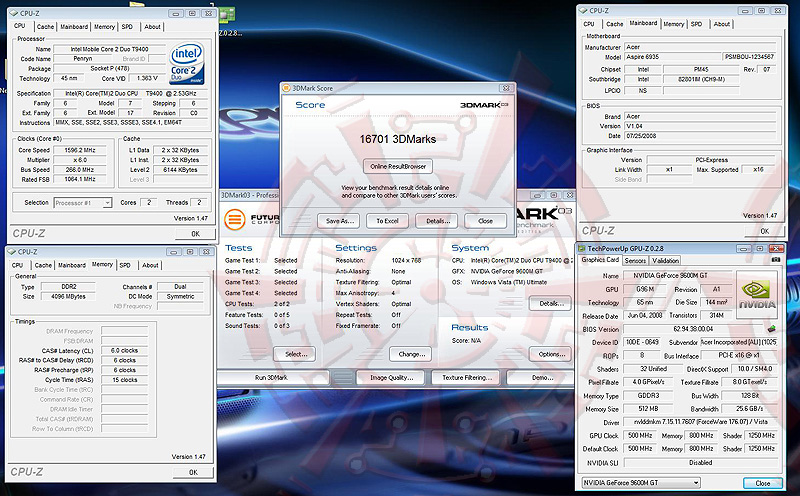800x496 pixels.
Task: Click the Core Speed value field
Action: coord(80,150)
